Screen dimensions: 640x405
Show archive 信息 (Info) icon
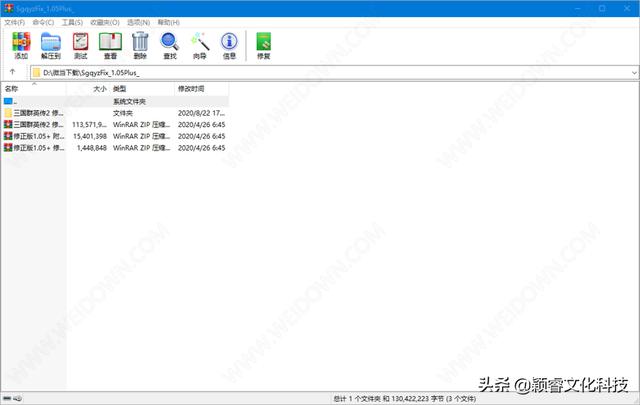(x=229, y=46)
